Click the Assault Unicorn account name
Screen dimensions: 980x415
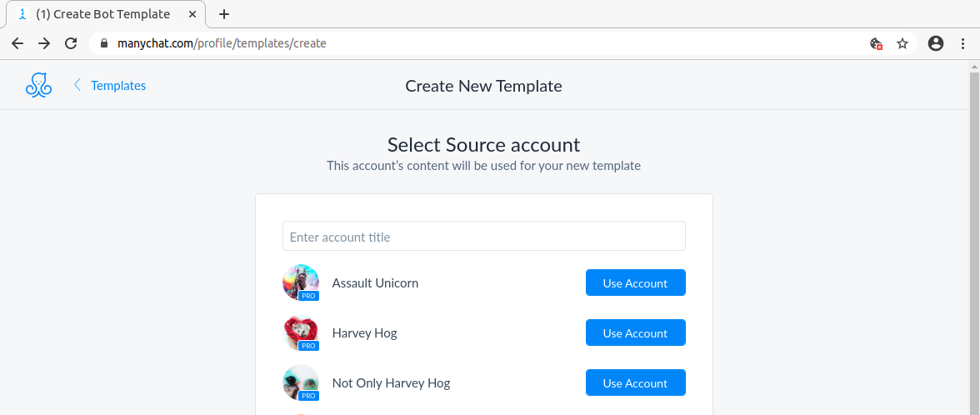pyautogui.click(x=375, y=283)
